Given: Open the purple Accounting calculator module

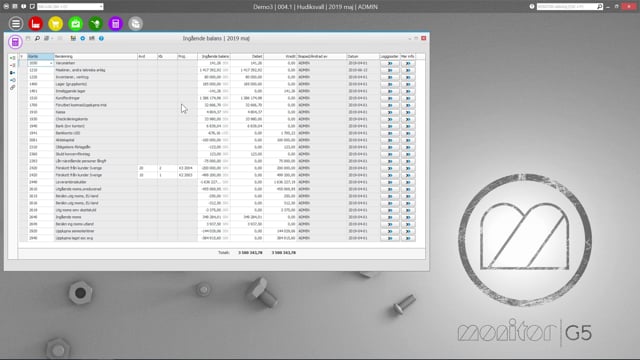Looking at the screenshot, I should click(x=116, y=24).
